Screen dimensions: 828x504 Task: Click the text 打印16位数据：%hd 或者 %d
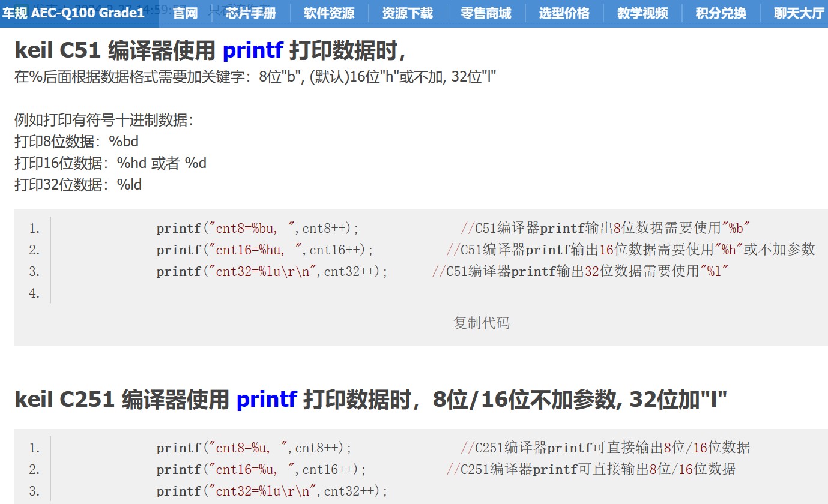110,163
